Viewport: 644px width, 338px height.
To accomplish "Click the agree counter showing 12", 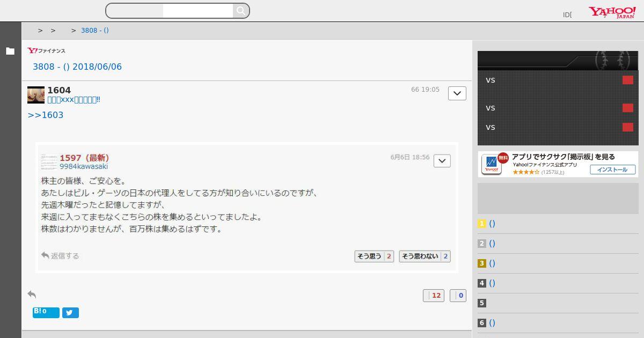I will coord(434,296).
